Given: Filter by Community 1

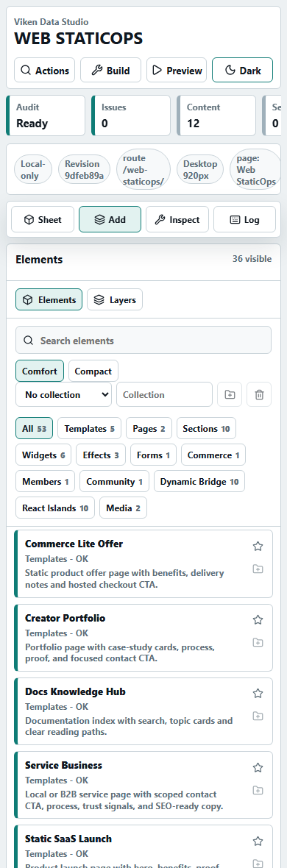Looking at the screenshot, I should pyautogui.click(x=115, y=482).
